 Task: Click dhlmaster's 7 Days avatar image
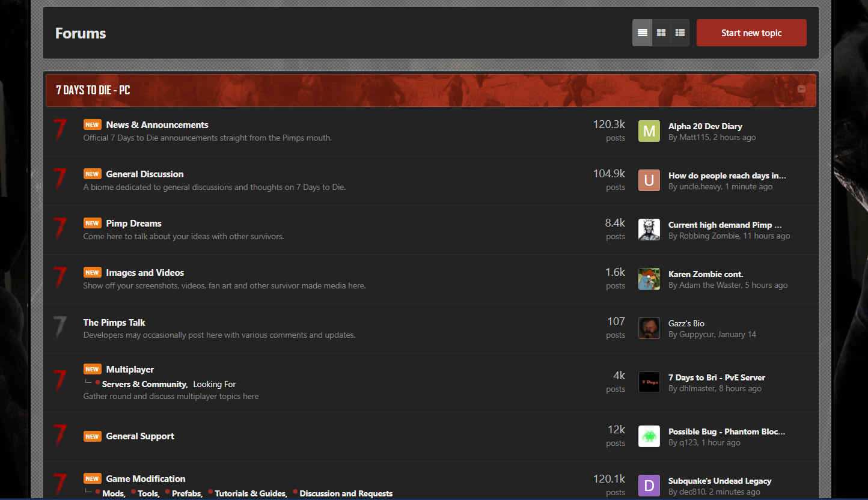pos(649,382)
